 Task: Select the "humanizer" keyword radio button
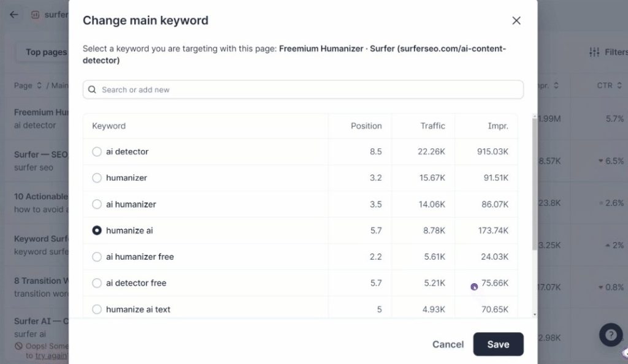97,178
